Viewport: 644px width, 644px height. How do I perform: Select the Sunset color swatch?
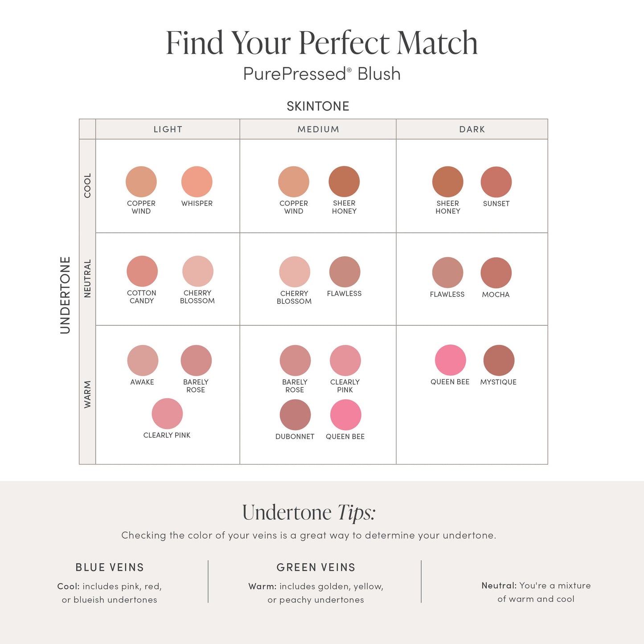[x=496, y=182]
